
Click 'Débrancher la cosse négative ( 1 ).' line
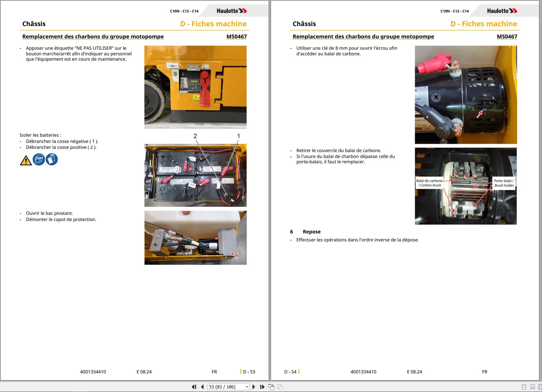[62, 141]
